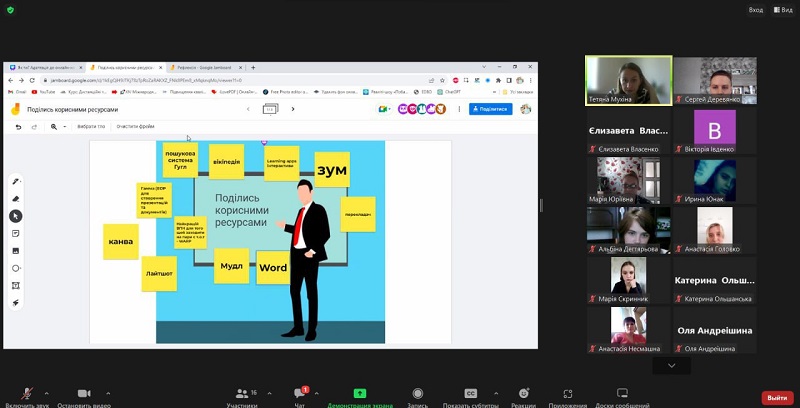Activate the Jamboard laser pointer
This screenshot has height=408, width=800.
pyautogui.click(x=16, y=303)
